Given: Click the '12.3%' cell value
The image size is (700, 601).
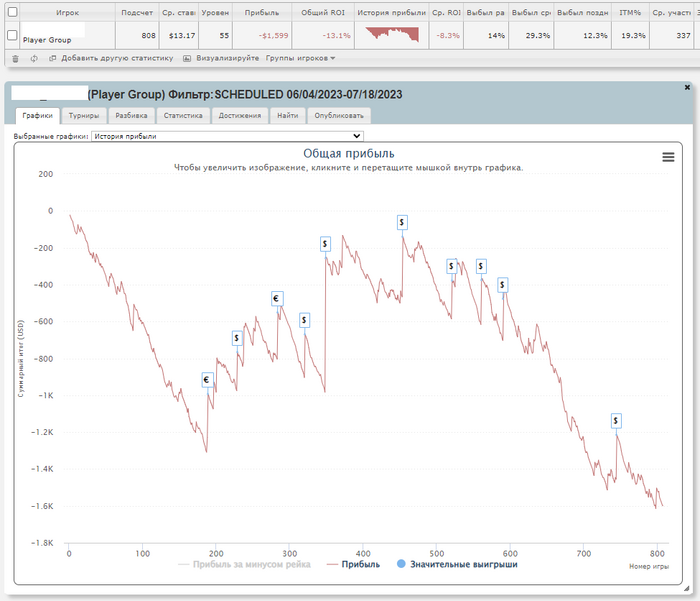Looking at the screenshot, I should (x=595, y=36).
